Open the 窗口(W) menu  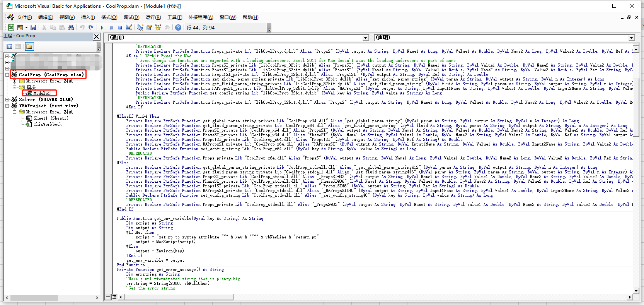point(228,17)
